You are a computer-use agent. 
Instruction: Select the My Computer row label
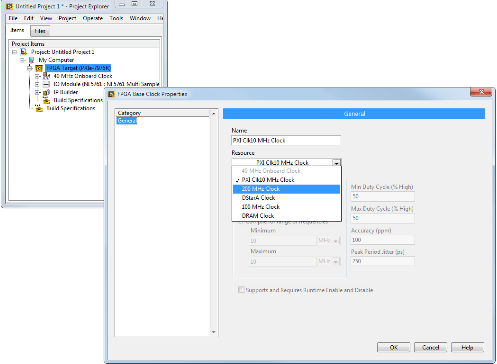[x=56, y=60]
